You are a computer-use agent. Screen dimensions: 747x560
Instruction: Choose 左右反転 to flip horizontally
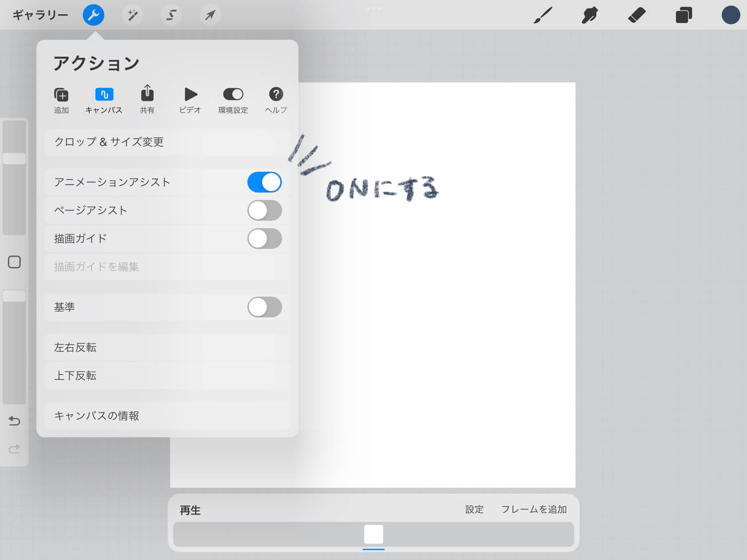point(167,347)
